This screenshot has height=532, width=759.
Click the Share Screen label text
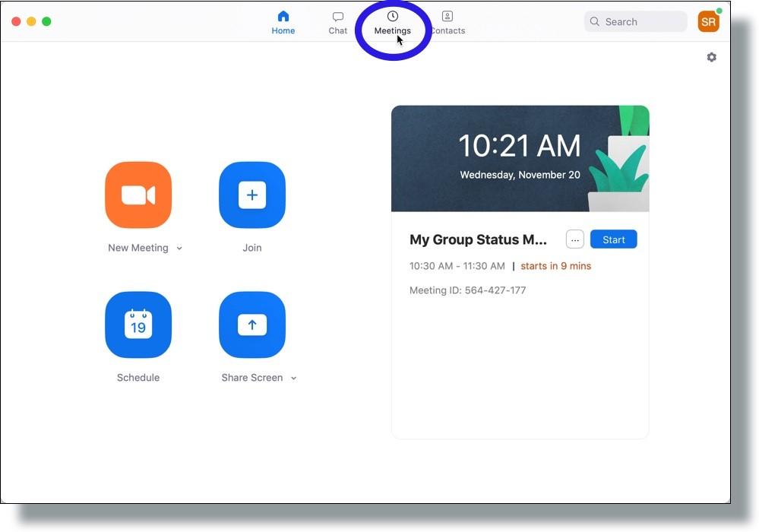click(x=252, y=378)
